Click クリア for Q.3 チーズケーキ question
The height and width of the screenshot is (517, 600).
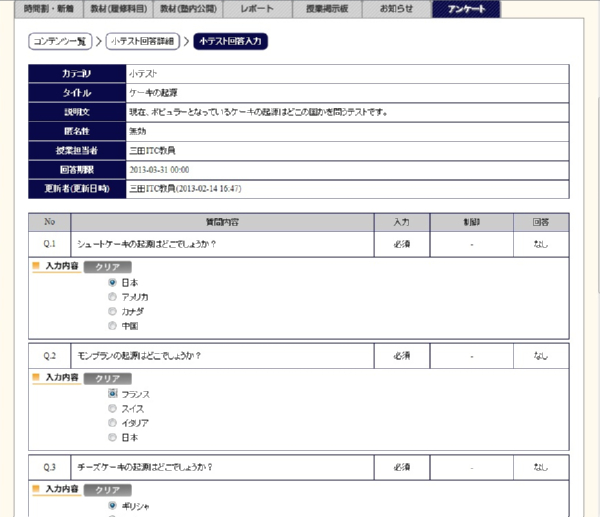click(x=105, y=490)
